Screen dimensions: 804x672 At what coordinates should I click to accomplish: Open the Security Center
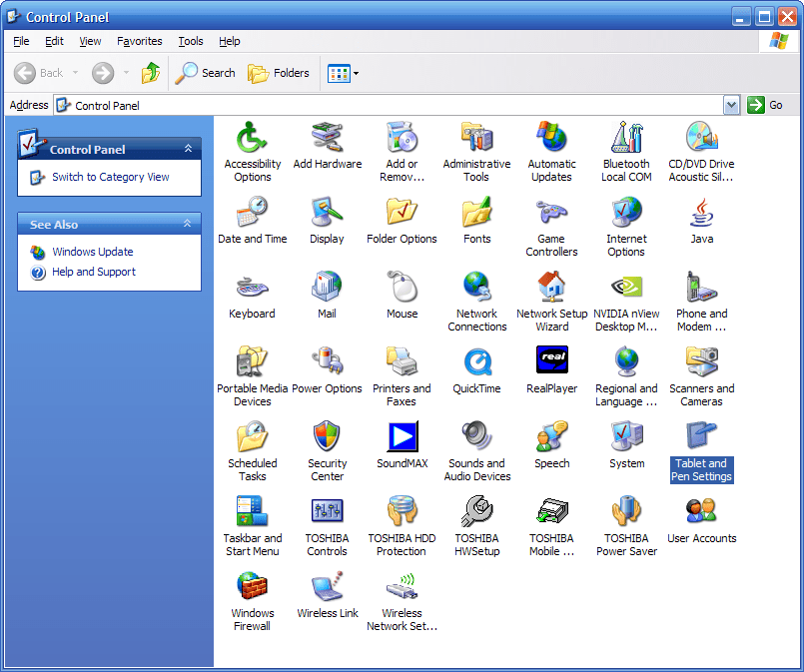click(x=327, y=437)
